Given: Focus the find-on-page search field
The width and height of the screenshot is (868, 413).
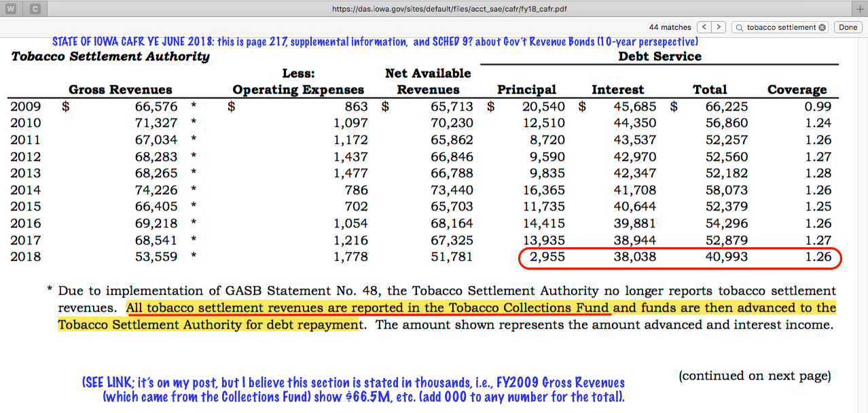Looking at the screenshot, I should (780, 28).
